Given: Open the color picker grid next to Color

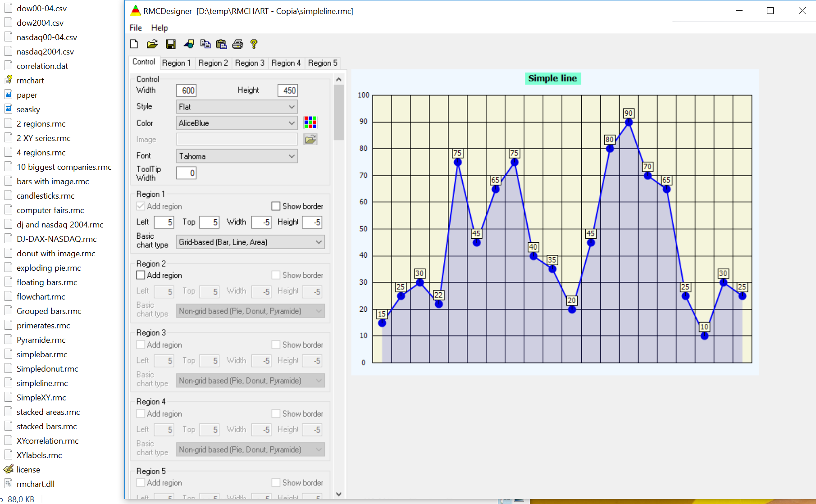Looking at the screenshot, I should click(x=310, y=123).
